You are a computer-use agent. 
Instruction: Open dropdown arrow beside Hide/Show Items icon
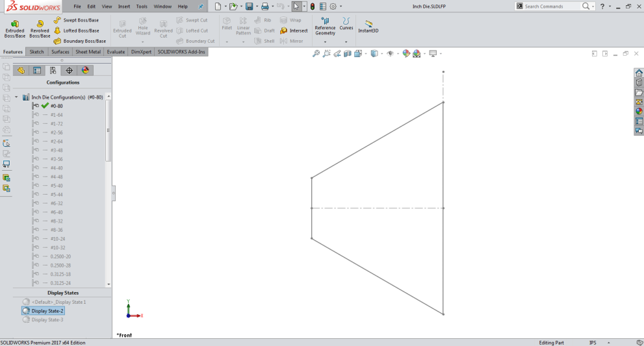398,54
